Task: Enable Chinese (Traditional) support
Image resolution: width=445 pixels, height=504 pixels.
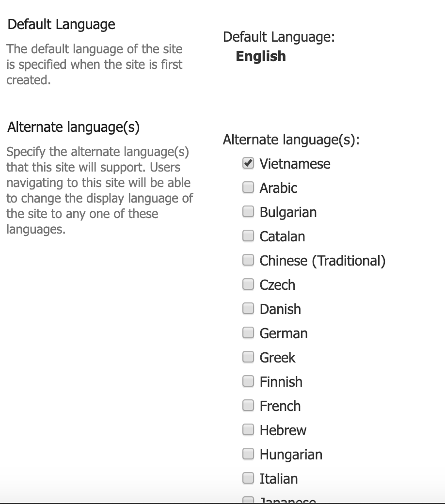Action: [x=248, y=260]
